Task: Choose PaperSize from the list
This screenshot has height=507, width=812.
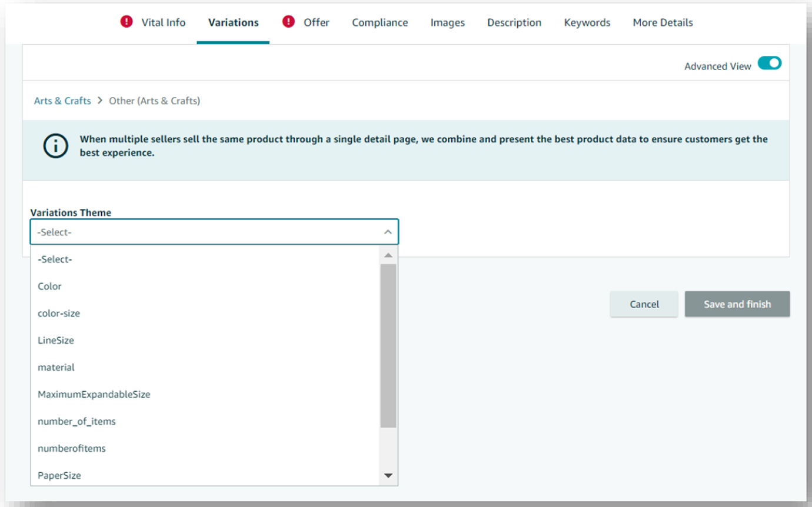Action: point(59,475)
